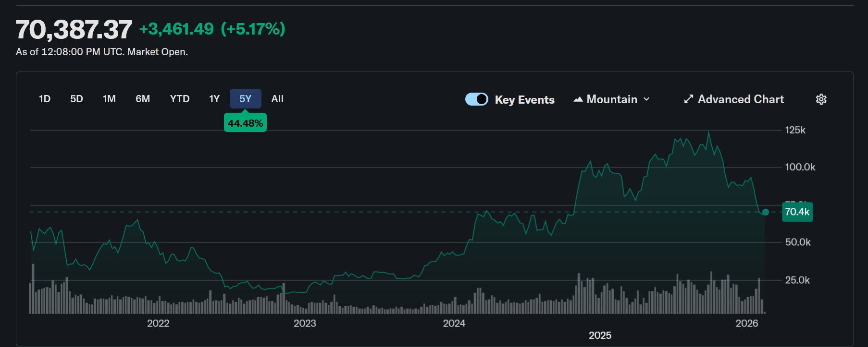The width and height of the screenshot is (868, 347).
Task: Click the 44.48% return badge
Action: pos(245,123)
